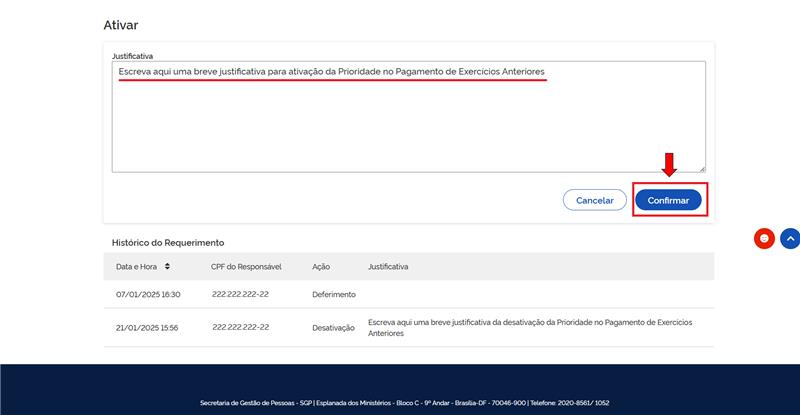Viewport: 800px width, 415px height.
Task: Click the Justificativa column header in history table
Action: coord(387,267)
